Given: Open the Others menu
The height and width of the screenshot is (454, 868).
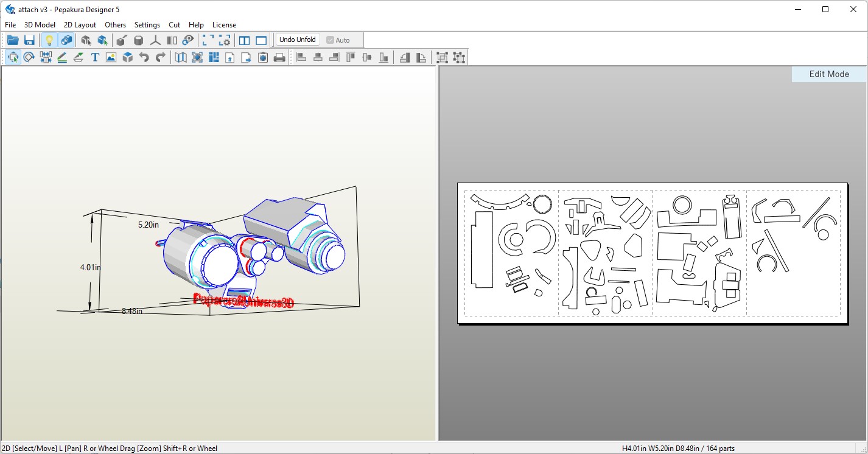Looking at the screenshot, I should click(x=116, y=25).
